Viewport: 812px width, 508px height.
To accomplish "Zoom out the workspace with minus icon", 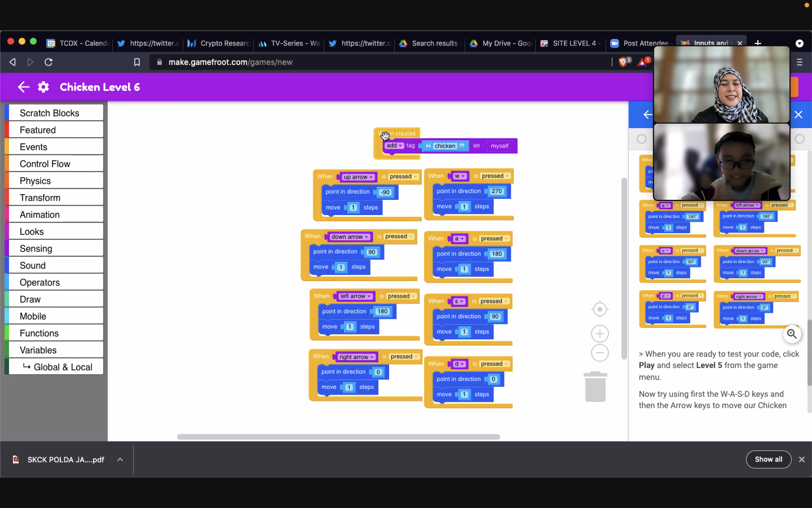I will coord(600,353).
